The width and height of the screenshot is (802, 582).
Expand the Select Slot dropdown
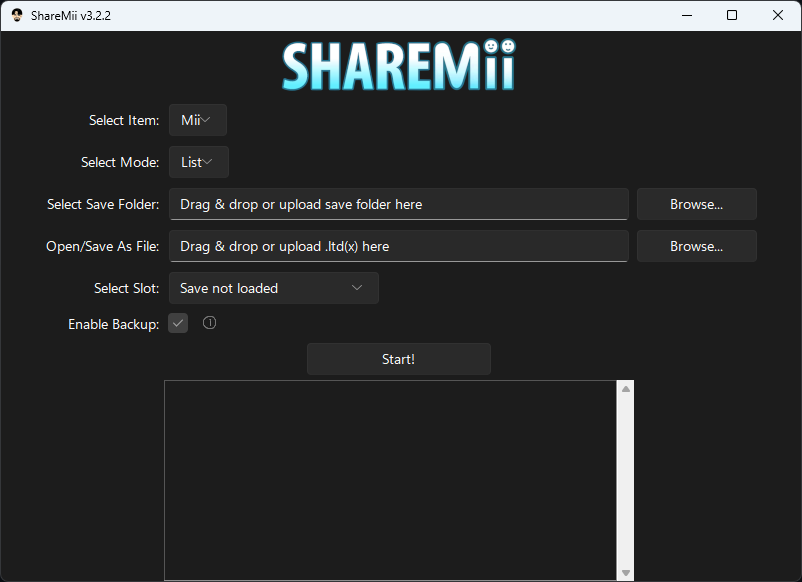(x=274, y=288)
